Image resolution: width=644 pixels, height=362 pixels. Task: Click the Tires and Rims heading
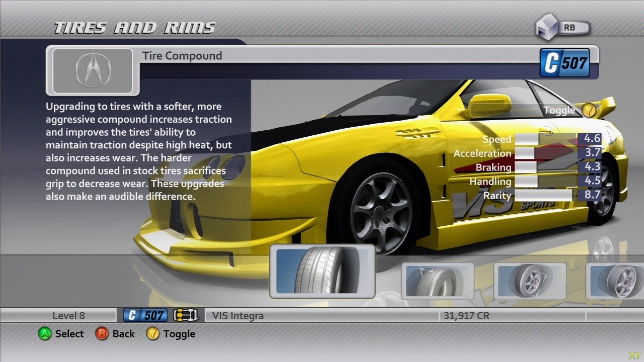coord(135,28)
